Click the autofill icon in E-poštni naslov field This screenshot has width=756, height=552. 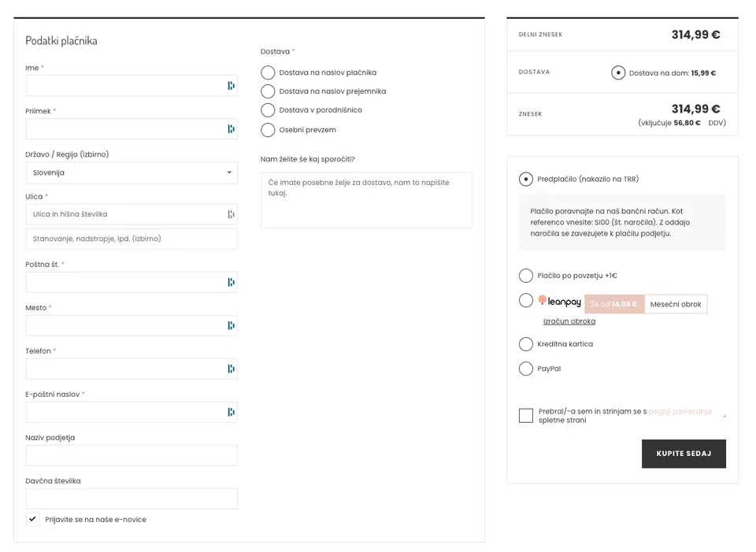click(232, 412)
